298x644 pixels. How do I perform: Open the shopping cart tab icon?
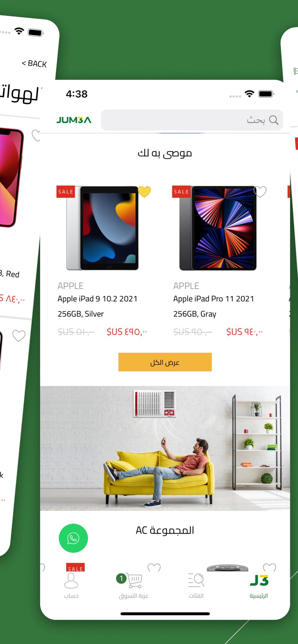coord(134,580)
